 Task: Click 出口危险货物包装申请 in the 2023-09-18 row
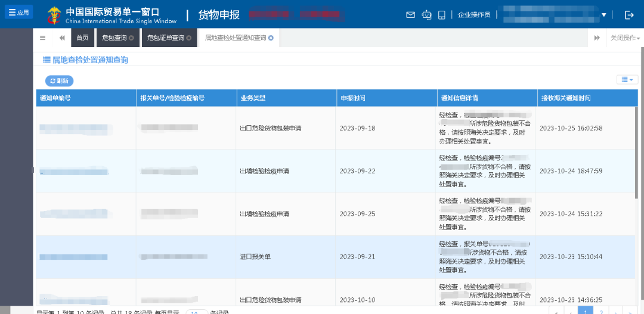[x=271, y=128]
